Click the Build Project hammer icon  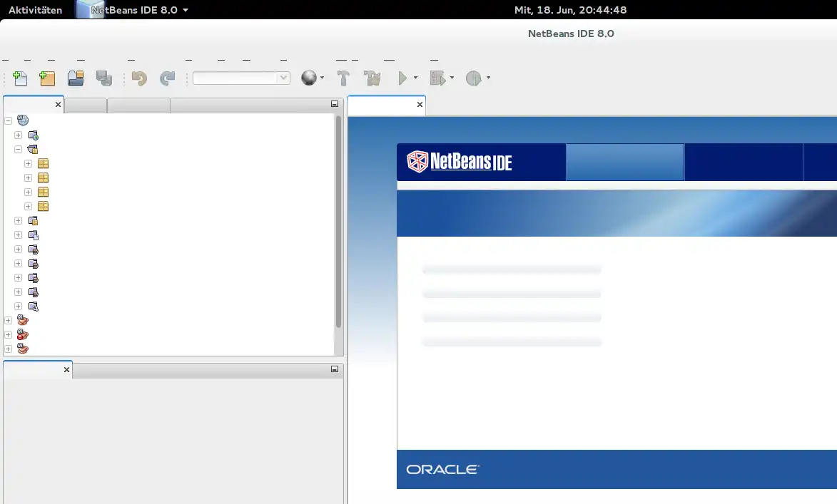[x=343, y=78]
